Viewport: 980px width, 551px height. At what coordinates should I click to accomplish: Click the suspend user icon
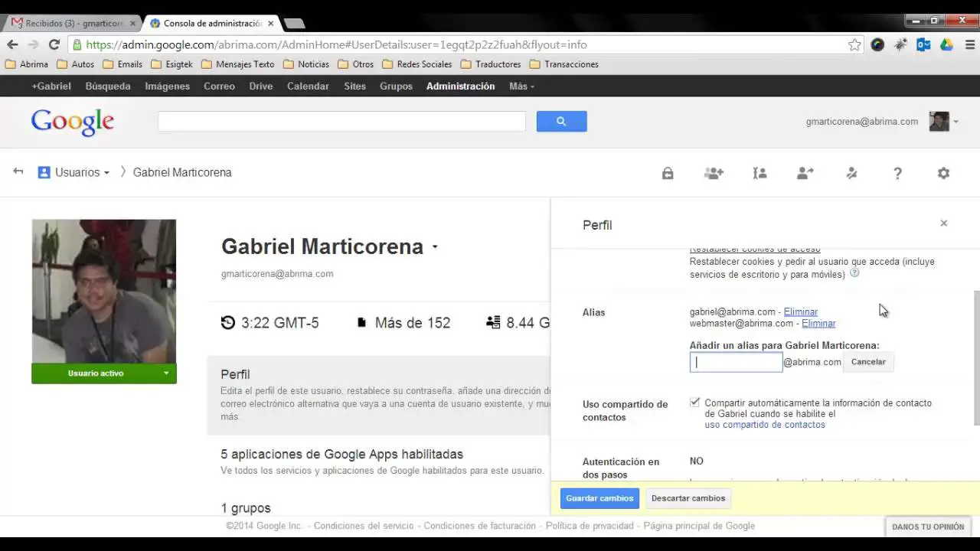851,174
